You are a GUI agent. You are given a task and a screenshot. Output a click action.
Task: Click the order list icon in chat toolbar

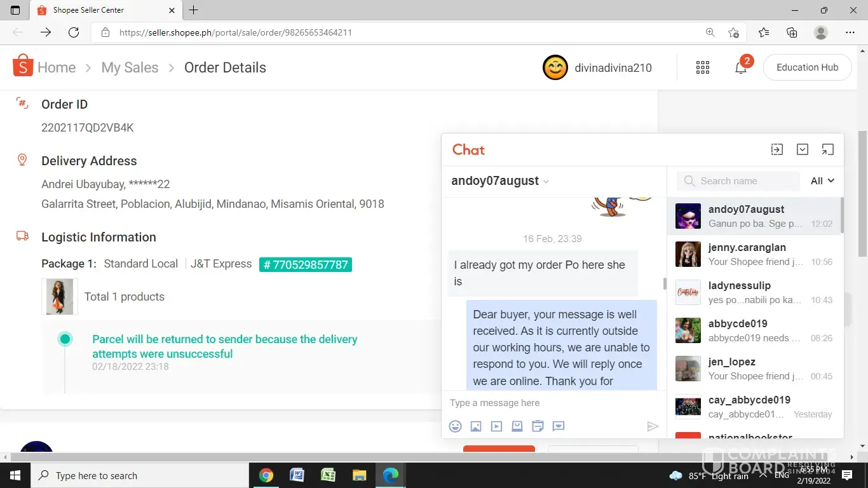[x=538, y=426]
